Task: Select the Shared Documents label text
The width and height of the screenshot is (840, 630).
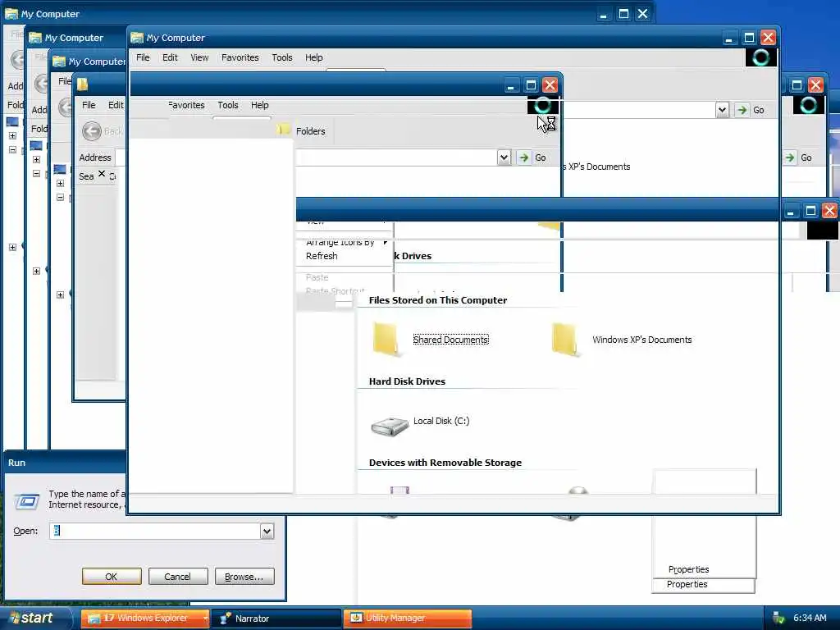Action: [450, 340]
